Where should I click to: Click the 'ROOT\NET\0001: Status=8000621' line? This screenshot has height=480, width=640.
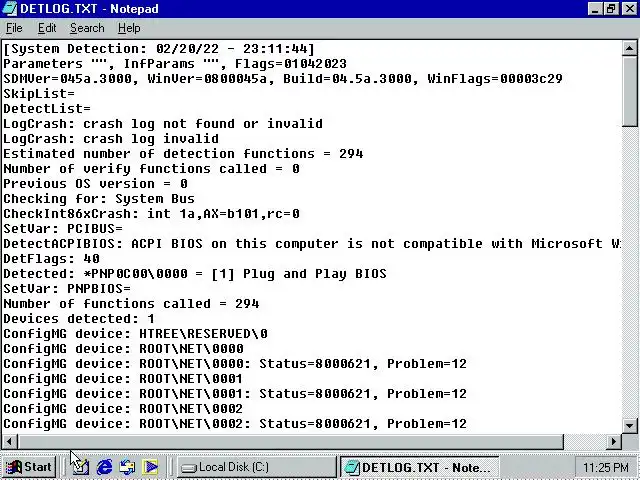click(235, 394)
